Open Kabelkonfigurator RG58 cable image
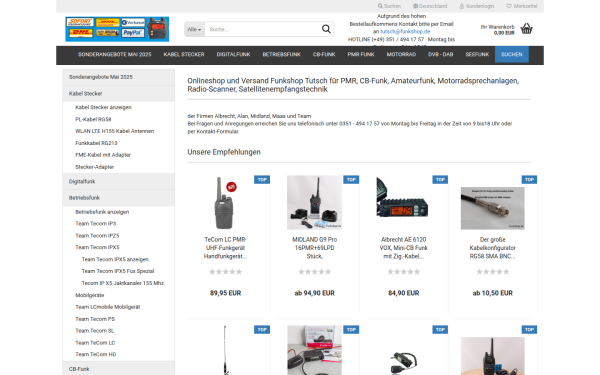The height and width of the screenshot is (375, 600). (492, 208)
